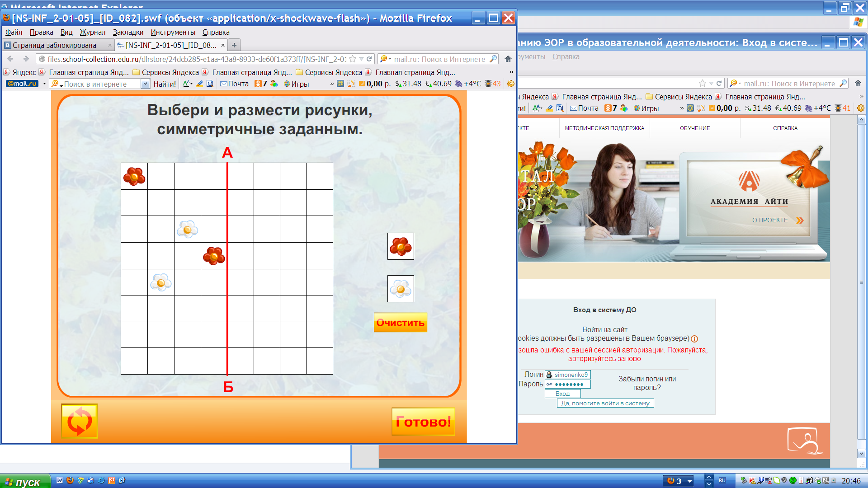Show hidden bookmarks via the bookmarks bar chevron

pos(511,72)
